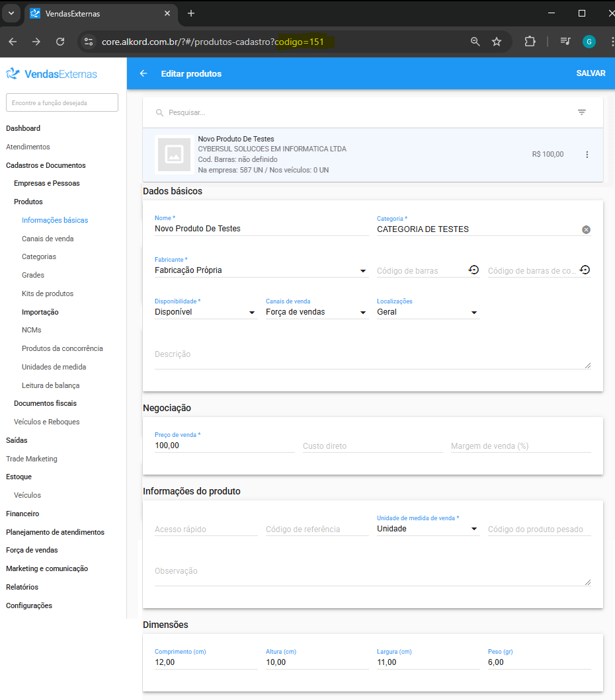Open the Disponibilidade dropdown
615x700 pixels.
206,312
